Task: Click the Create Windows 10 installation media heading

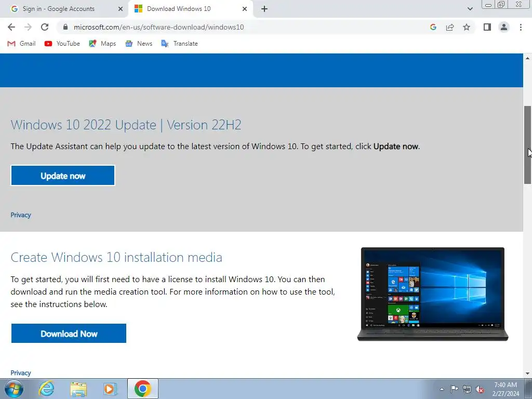Action: [x=116, y=257]
